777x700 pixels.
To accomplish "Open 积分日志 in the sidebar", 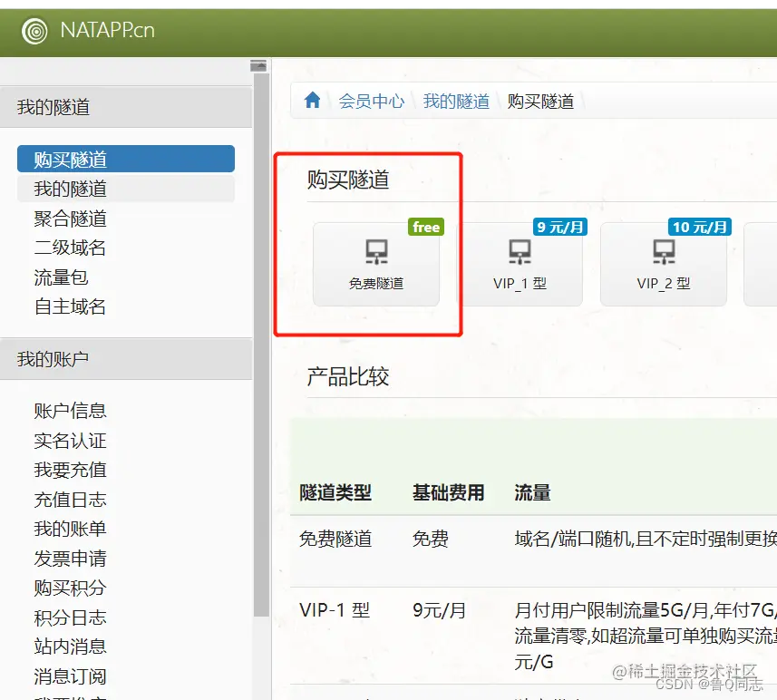I will [x=71, y=617].
